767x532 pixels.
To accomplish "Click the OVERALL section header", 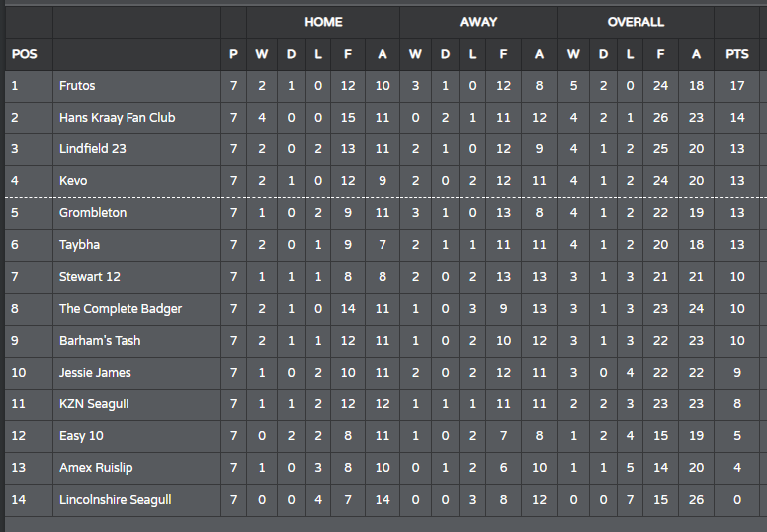I will (636, 22).
